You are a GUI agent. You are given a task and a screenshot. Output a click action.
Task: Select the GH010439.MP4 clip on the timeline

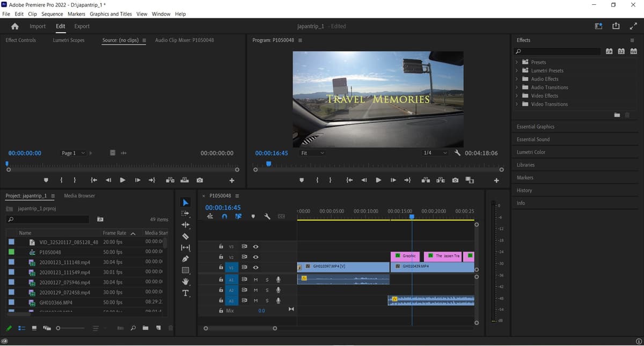[432, 267]
